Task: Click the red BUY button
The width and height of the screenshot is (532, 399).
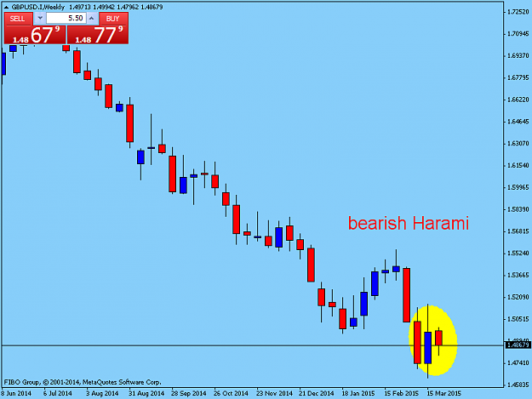Action: (x=113, y=19)
